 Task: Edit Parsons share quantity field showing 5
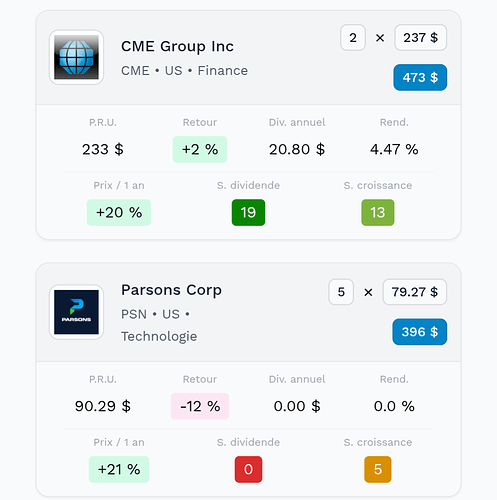(341, 292)
